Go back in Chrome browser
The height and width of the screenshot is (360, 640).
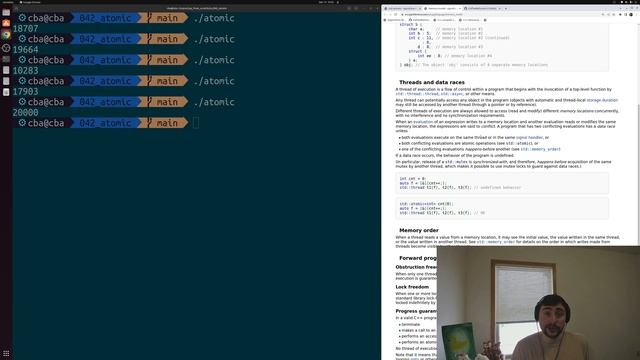click(385, 14)
